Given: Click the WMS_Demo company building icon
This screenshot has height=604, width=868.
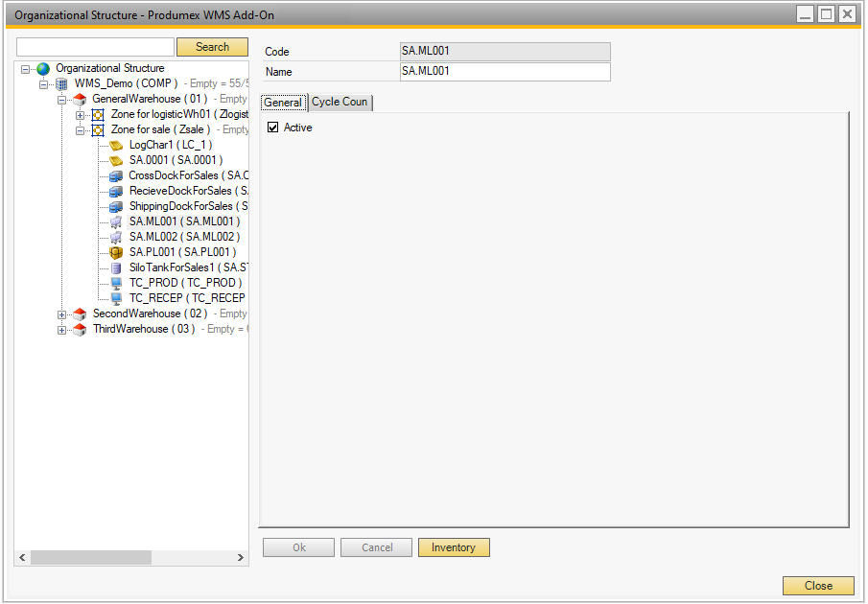Looking at the screenshot, I should point(62,84).
